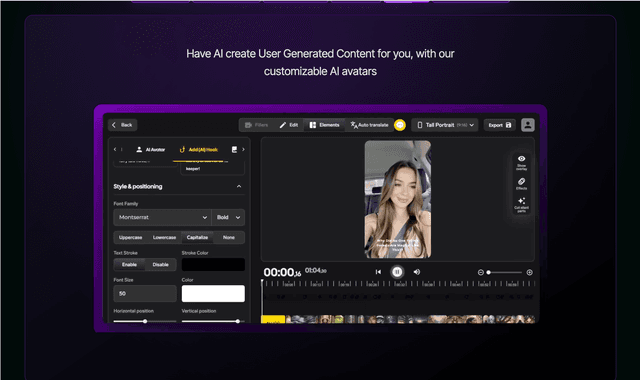Click the timeline zoom slider handle
The height and width of the screenshot is (380, 640).
(x=488, y=272)
